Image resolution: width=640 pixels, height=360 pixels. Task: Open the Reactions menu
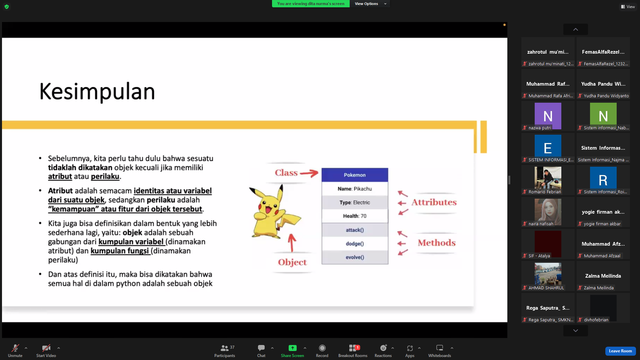pyautogui.click(x=383, y=350)
